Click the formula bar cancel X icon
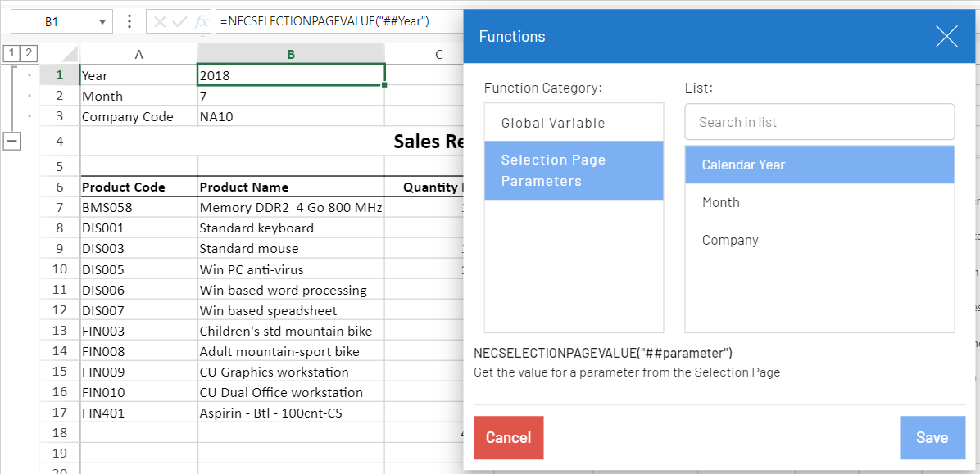This screenshot has width=980, height=474. [161, 22]
